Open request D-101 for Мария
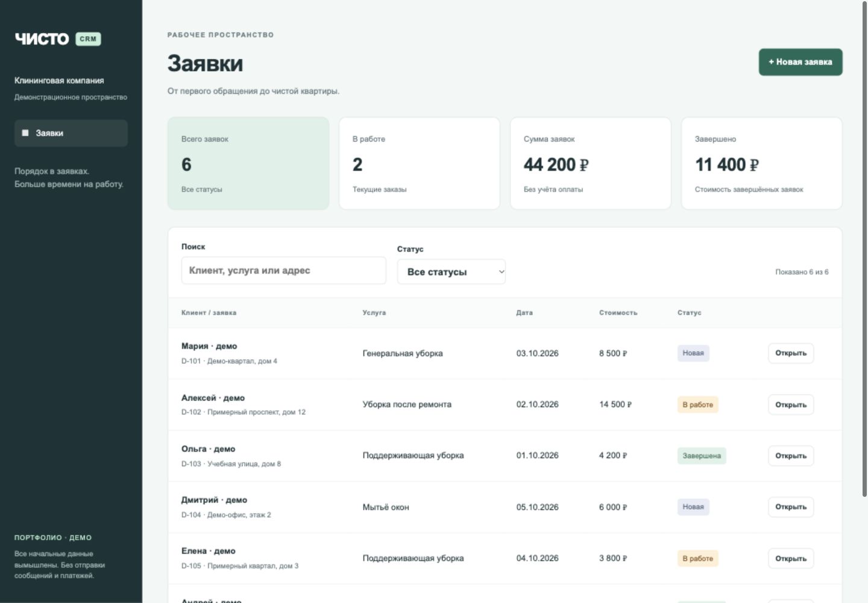This screenshot has height=603, width=868. tap(791, 353)
